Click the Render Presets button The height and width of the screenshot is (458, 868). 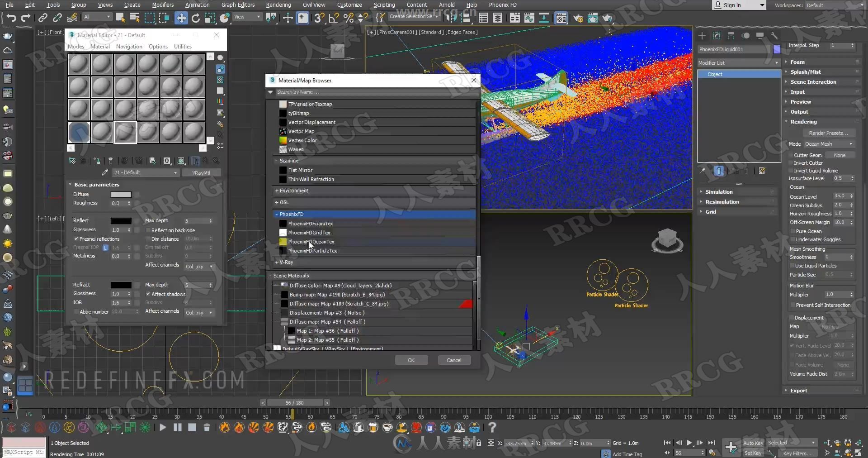click(x=828, y=133)
